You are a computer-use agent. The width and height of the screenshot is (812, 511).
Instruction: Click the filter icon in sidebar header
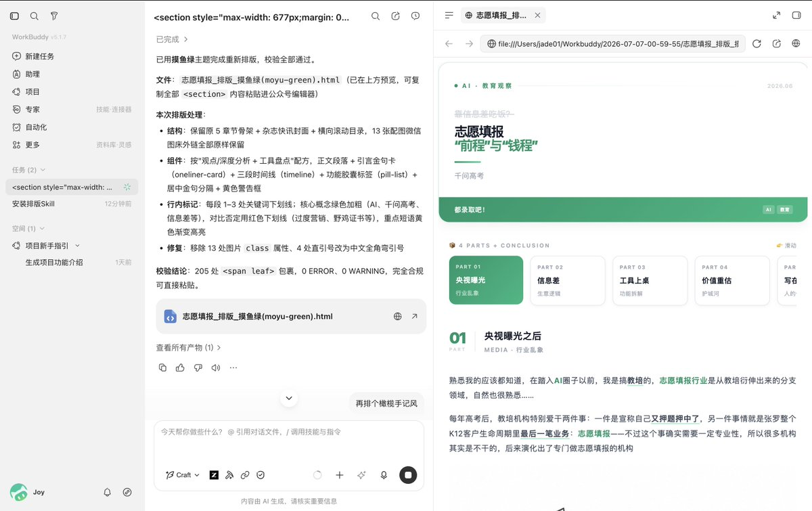tap(54, 16)
